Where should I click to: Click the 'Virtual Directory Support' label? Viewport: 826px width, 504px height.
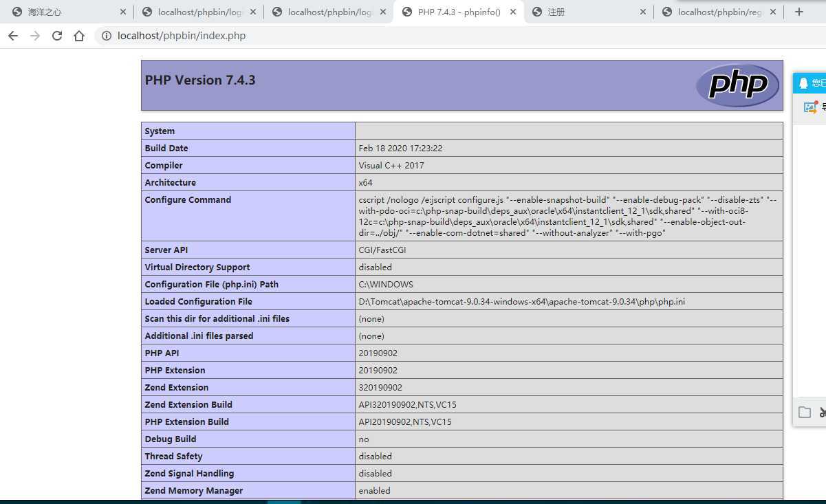pyautogui.click(x=197, y=267)
